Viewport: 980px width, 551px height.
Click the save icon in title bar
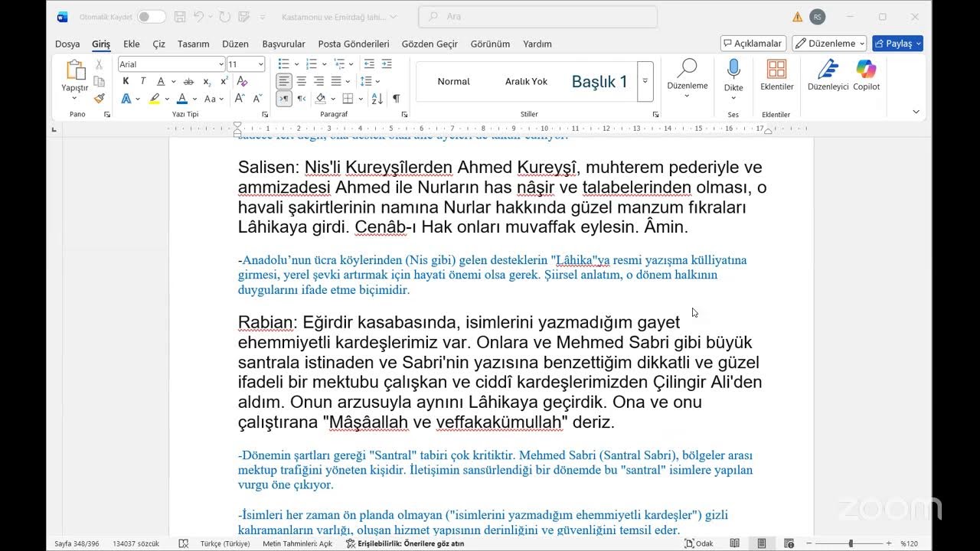[x=180, y=17]
